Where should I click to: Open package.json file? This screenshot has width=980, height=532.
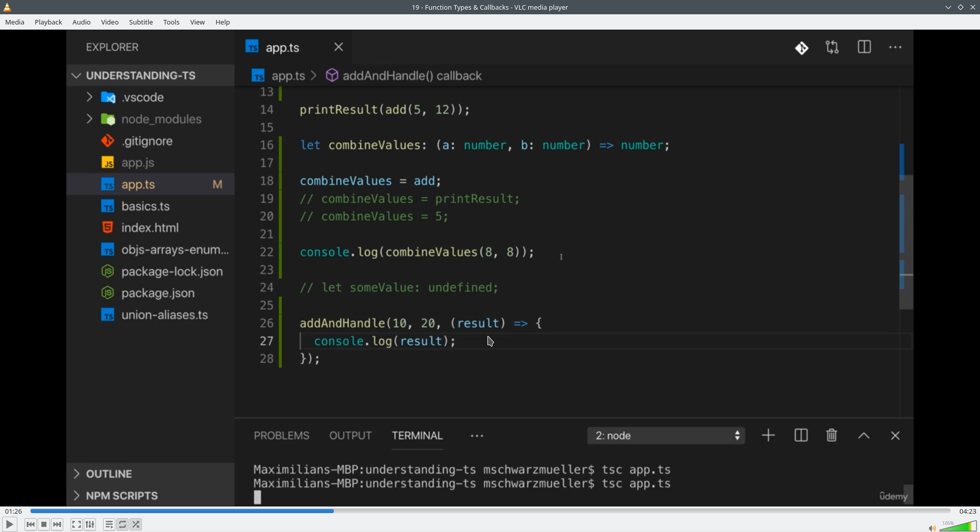pyautogui.click(x=151, y=293)
